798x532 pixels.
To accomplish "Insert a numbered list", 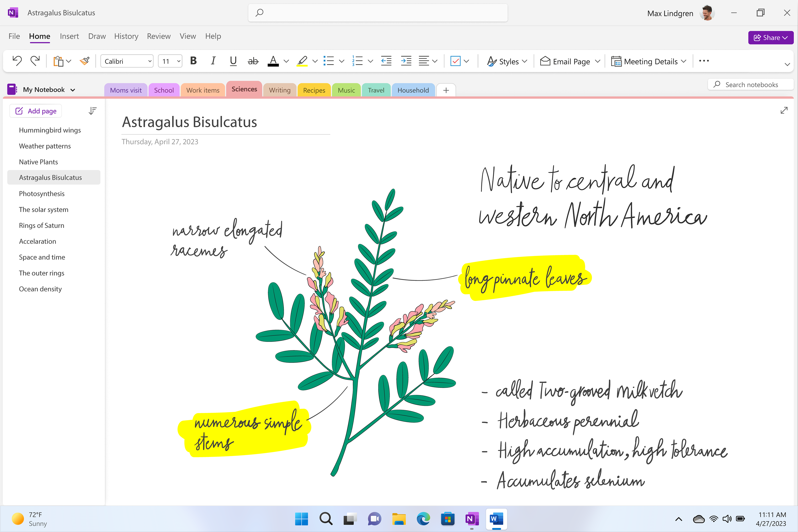I will click(358, 61).
